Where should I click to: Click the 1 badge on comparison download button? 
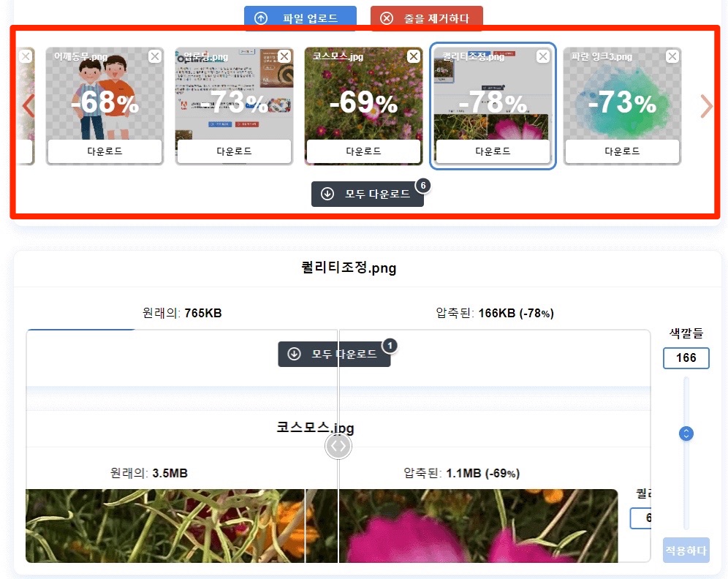[x=390, y=346]
